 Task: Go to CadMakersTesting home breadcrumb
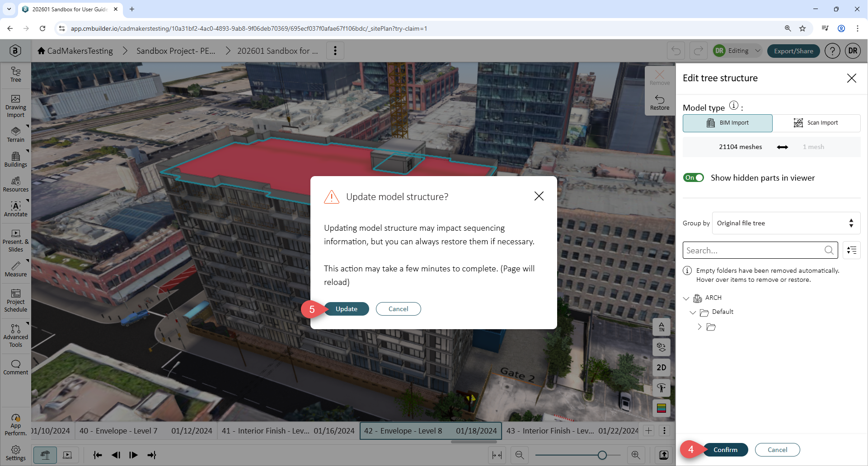pyautogui.click(x=75, y=51)
